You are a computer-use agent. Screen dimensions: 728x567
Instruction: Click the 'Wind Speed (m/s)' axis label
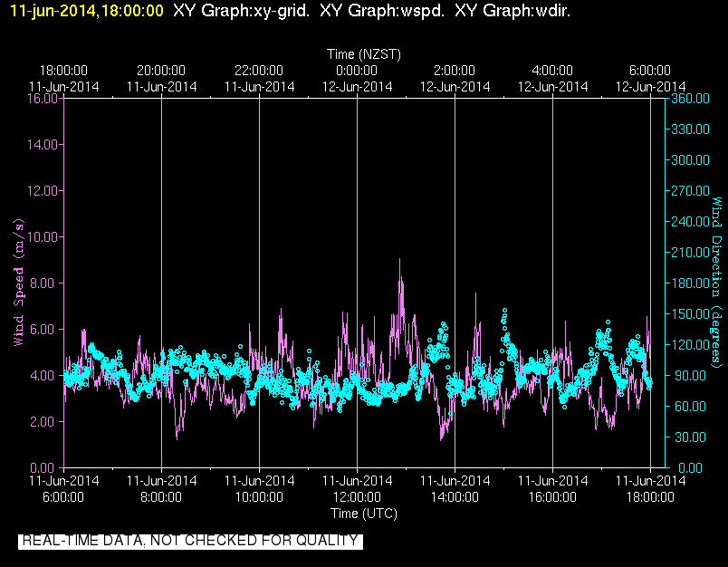coord(18,283)
